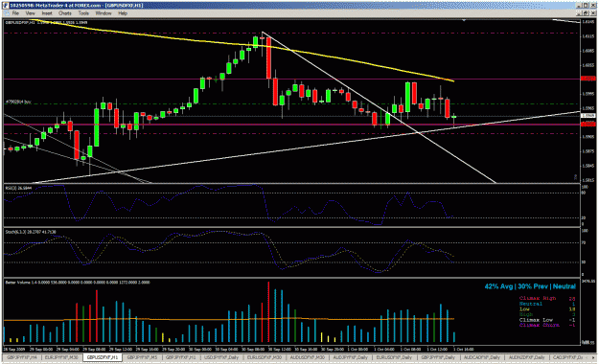Screen dimensions: 599x364
Task: Select the active GBPUSDFXF,H1 tab
Action: coord(102,357)
